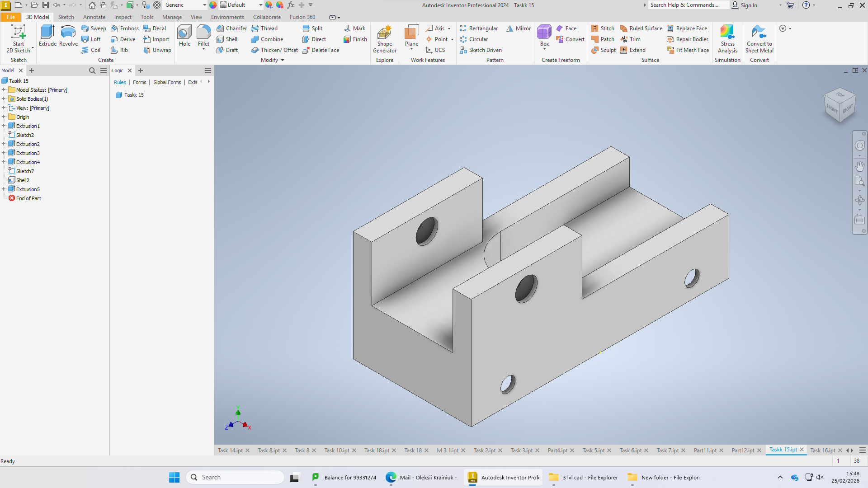
Task: Open the iLogic panel menu
Action: coord(208,70)
